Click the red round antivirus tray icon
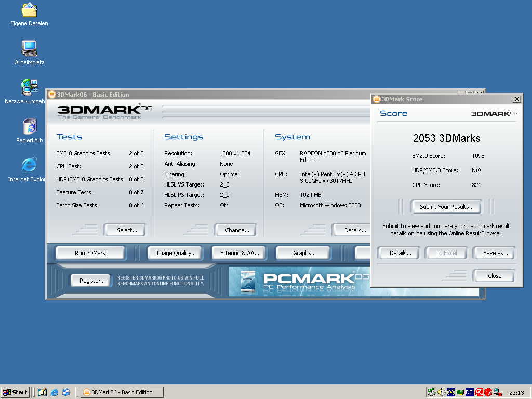532x399 pixels. tap(488, 392)
